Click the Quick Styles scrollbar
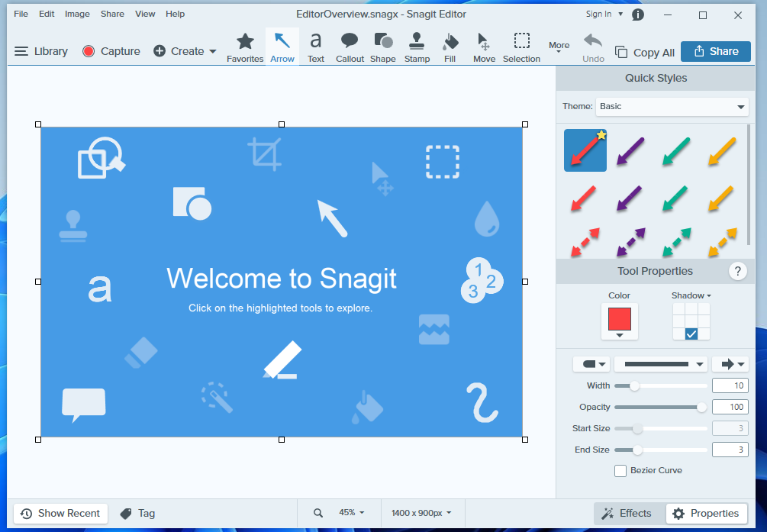 pos(749,185)
